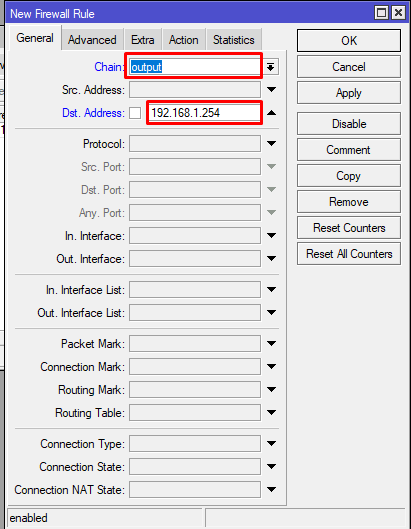
Task: Click the In. Interface field
Action: [x=195, y=235]
